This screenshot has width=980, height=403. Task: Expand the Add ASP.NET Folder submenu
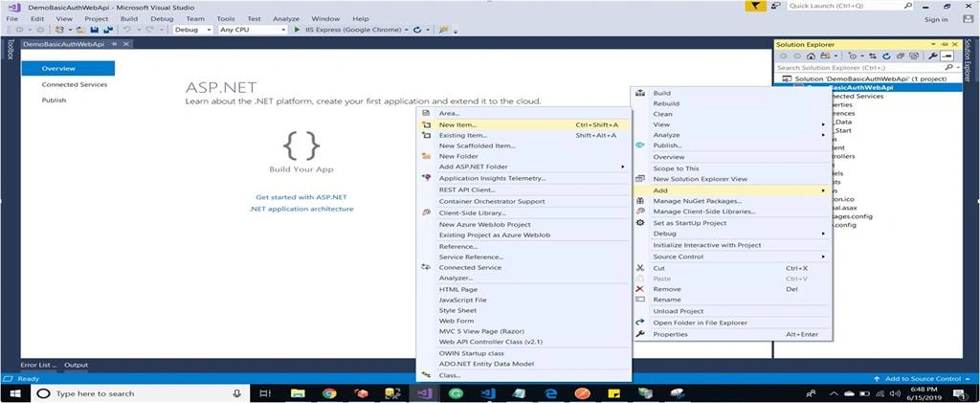pos(622,167)
